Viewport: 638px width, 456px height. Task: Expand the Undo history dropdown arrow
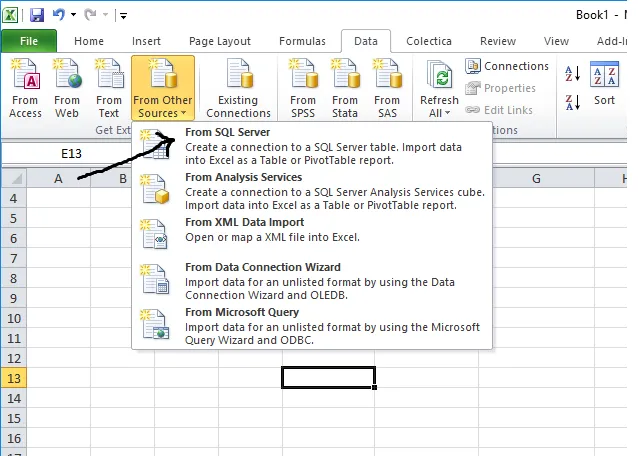point(74,15)
